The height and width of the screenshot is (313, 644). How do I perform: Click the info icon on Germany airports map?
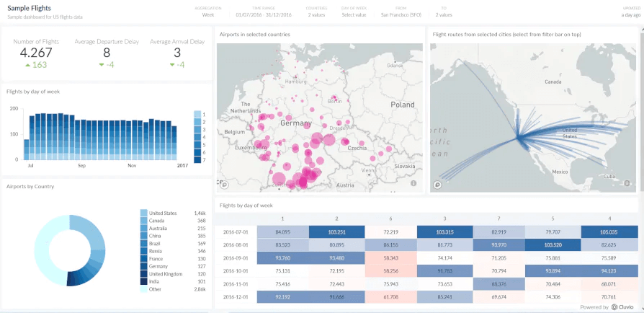(413, 183)
